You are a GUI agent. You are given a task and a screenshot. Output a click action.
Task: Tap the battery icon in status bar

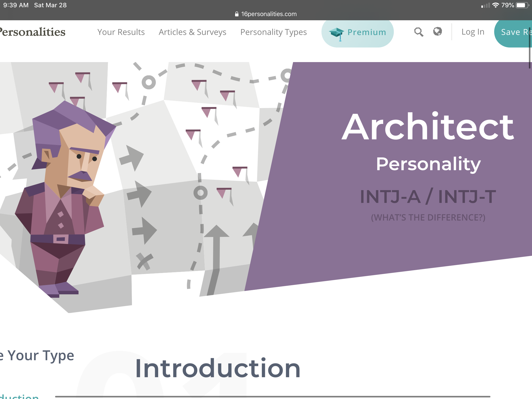click(x=522, y=5)
